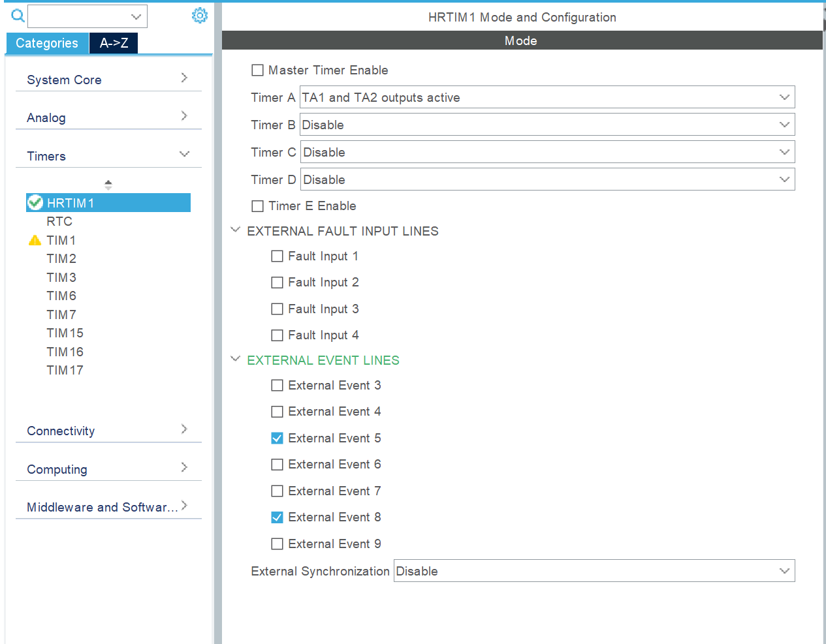
Task: Enable the Master Timer checkbox
Action: [x=258, y=70]
